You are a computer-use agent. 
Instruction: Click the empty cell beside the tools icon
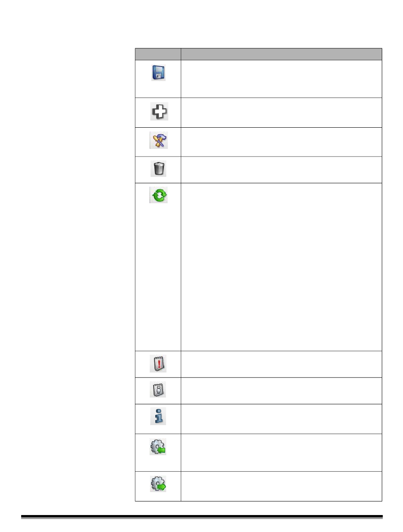click(x=282, y=142)
